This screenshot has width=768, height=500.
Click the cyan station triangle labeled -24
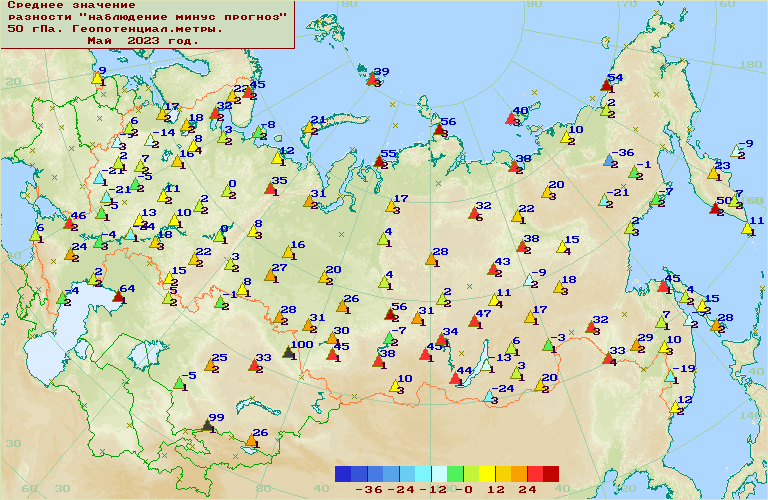(489, 396)
